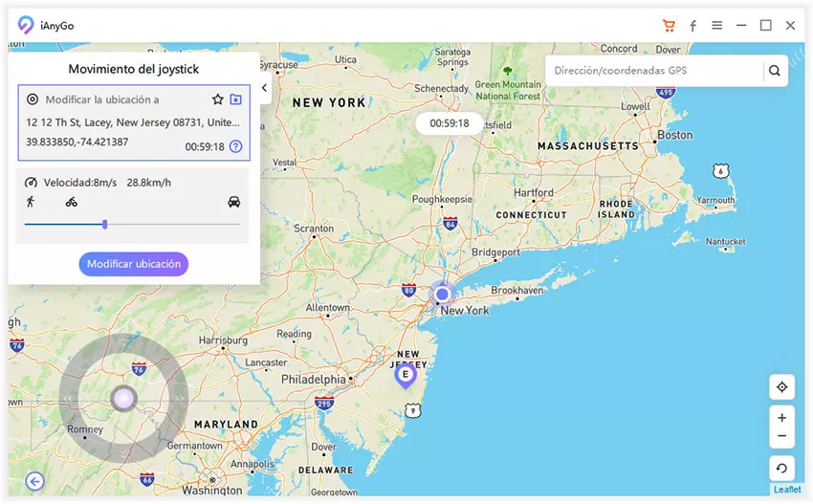813x504 pixels.
Task: Click the help question mark icon
Action: [x=235, y=146]
